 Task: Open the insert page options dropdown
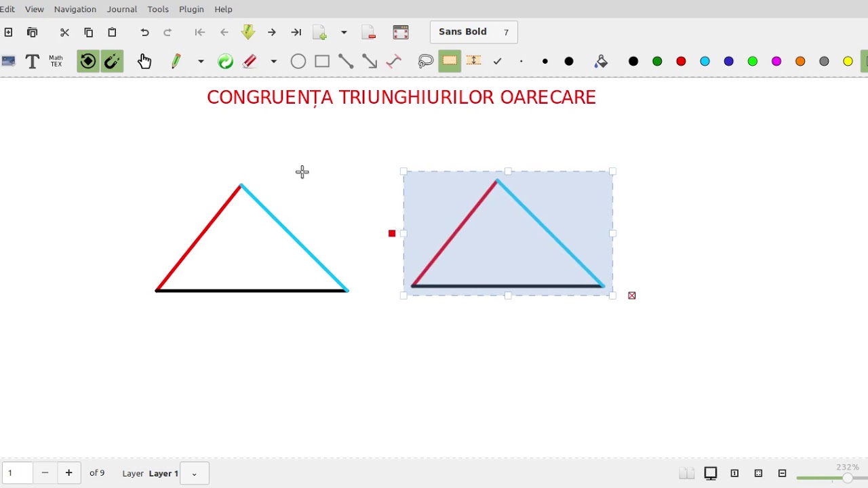[344, 32]
